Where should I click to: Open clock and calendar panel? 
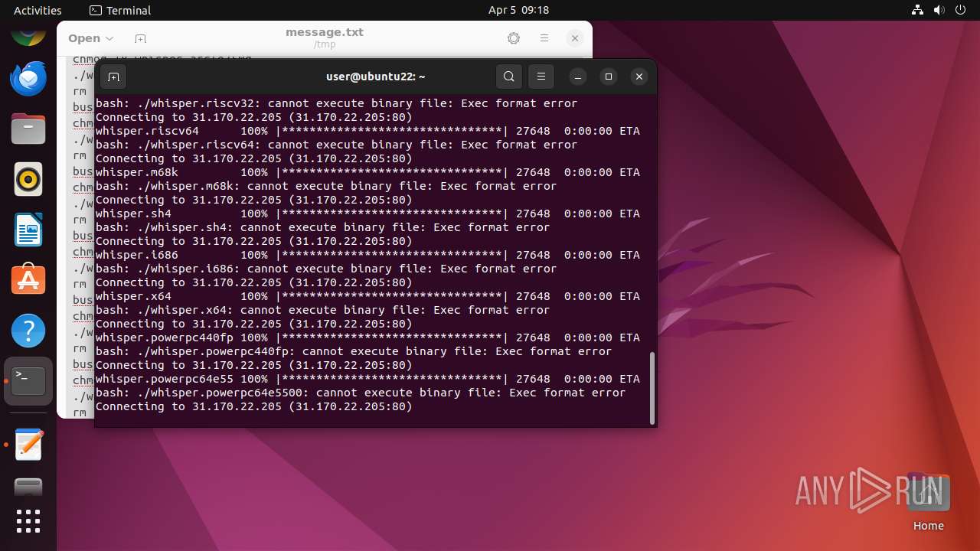point(518,10)
